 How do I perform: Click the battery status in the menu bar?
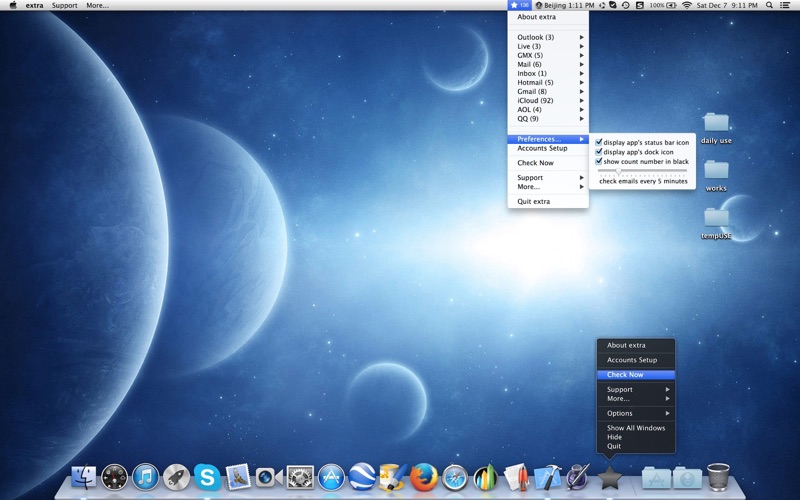(x=663, y=5)
